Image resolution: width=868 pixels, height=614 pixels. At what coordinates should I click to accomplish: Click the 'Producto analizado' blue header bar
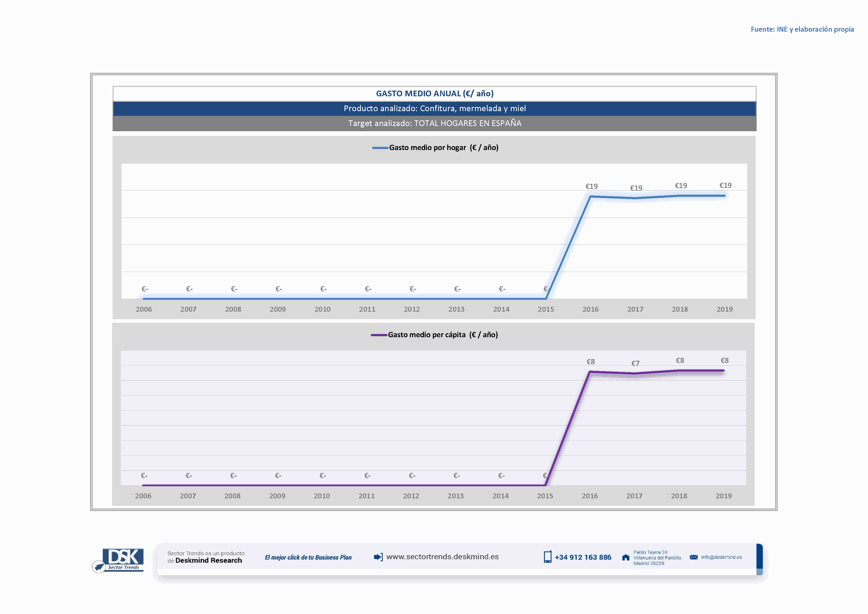(x=434, y=108)
